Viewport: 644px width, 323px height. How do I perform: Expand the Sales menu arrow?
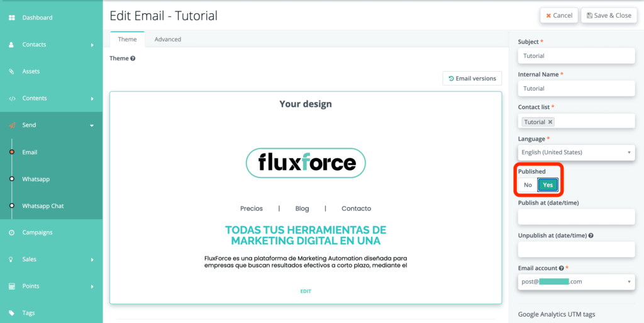[92, 259]
